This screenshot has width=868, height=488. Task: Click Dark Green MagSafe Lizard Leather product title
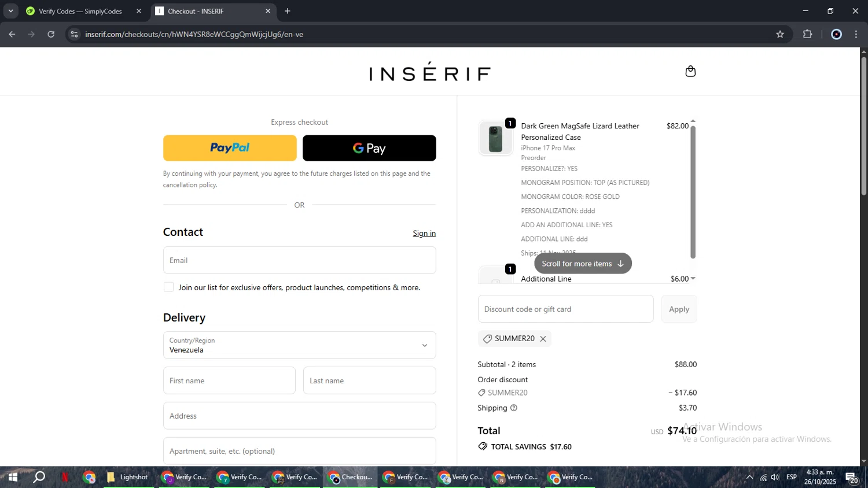(x=580, y=132)
